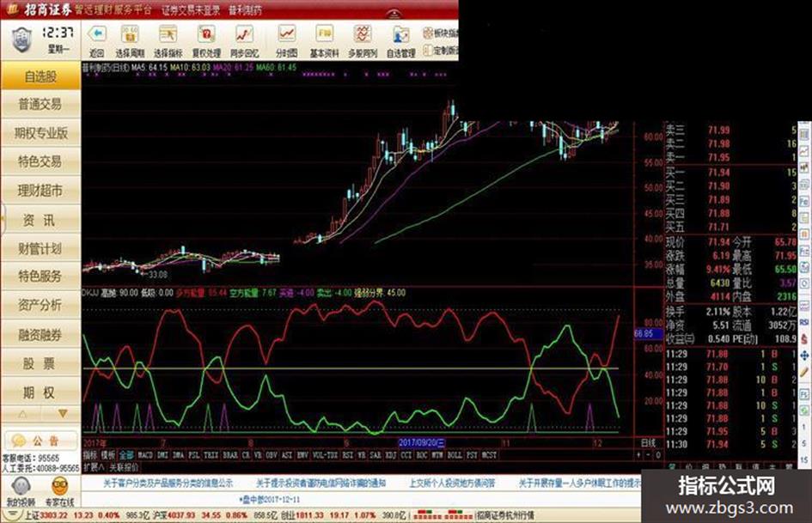Open 理财超市 in the left sidebar
Image resolution: width=812 pixels, height=523 pixels.
(40, 191)
